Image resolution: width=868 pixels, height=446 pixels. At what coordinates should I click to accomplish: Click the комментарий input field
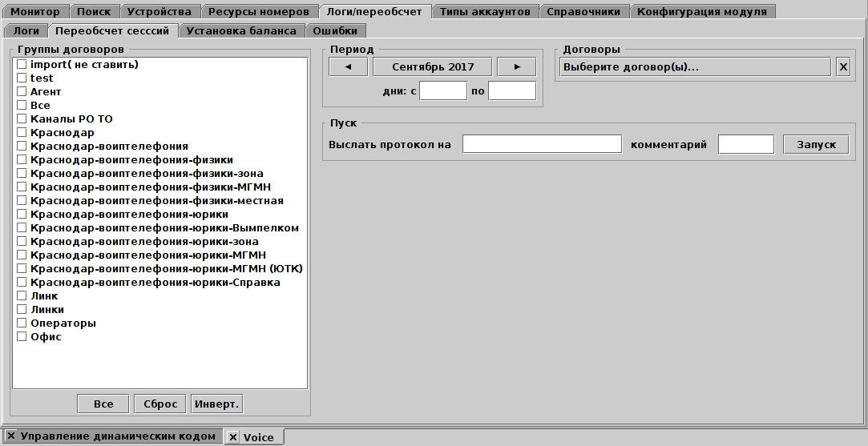tap(745, 144)
